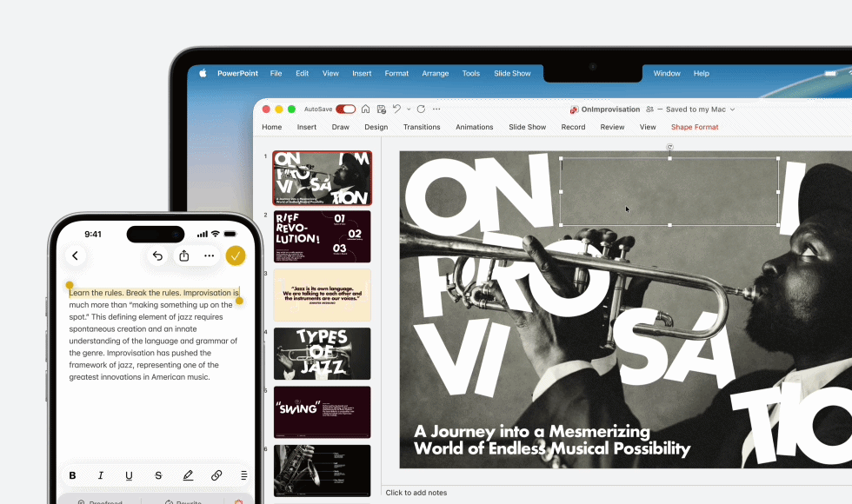
Task: Go back using the phone's back arrow
Action: (x=76, y=255)
